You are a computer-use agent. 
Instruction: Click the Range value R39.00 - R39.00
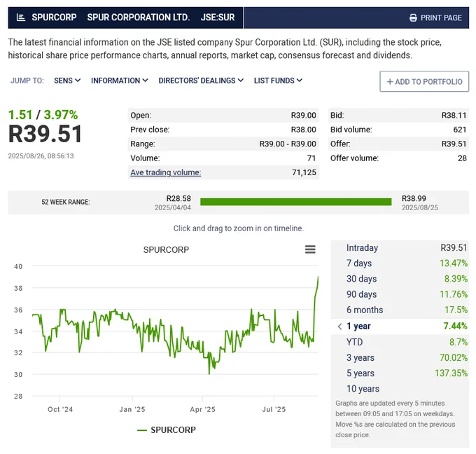(x=288, y=144)
